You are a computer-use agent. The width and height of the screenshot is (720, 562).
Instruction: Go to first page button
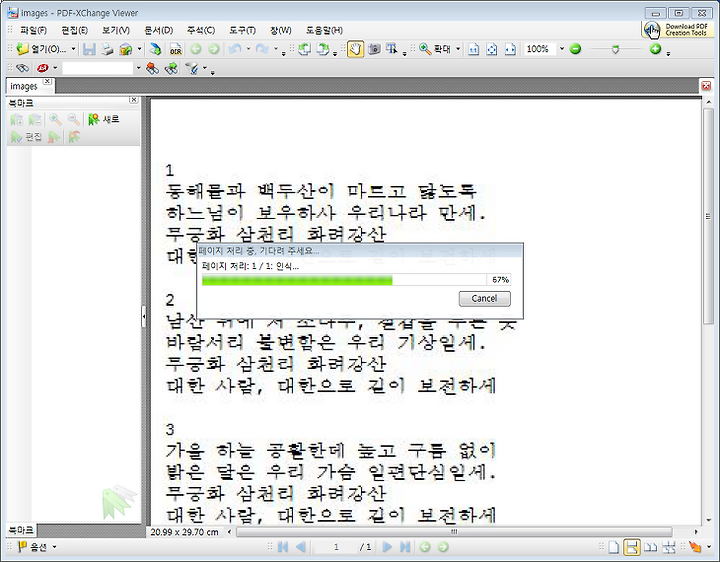pos(283,547)
